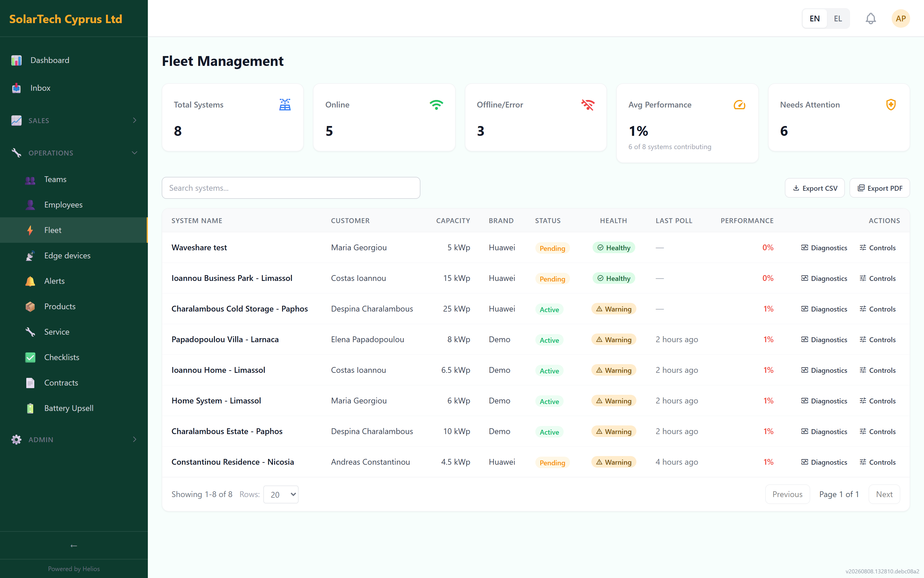Open Controls for Waveshare test
The width and height of the screenshot is (924, 578).
pyautogui.click(x=878, y=248)
